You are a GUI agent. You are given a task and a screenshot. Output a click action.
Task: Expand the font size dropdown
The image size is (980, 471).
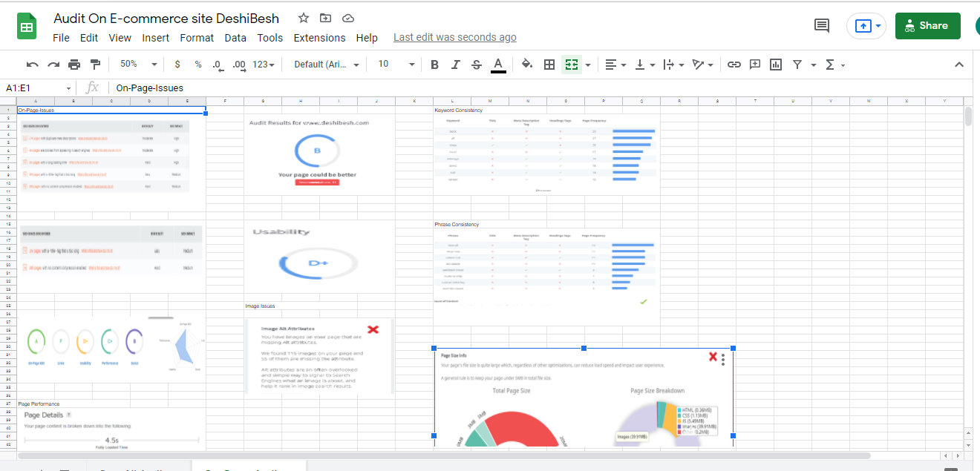click(x=411, y=65)
